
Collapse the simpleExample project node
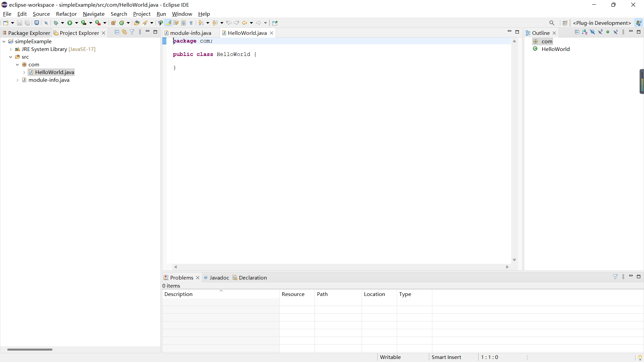[x=4, y=42]
